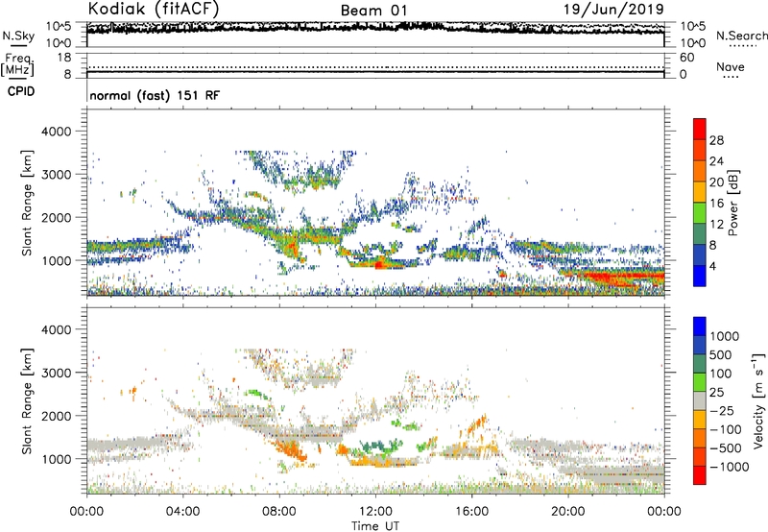Click the '28' power colorbar tick
The width and height of the screenshot is (768, 532).
click(716, 140)
